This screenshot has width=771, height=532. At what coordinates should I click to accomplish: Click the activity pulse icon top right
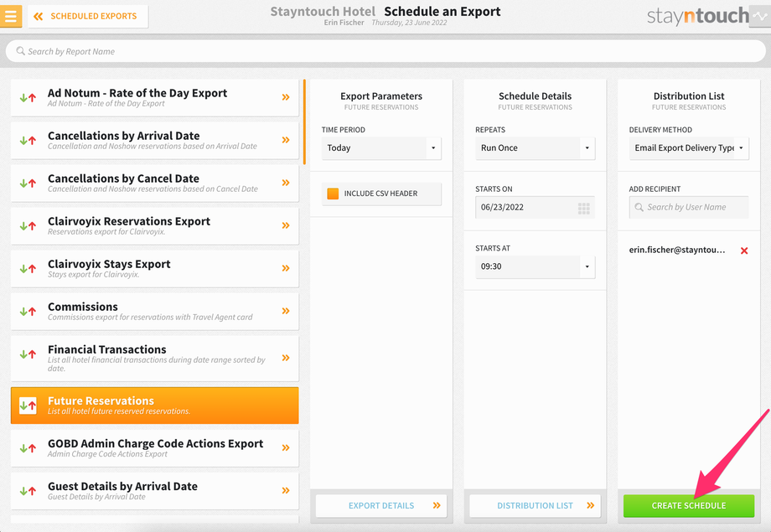coord(760,16)
